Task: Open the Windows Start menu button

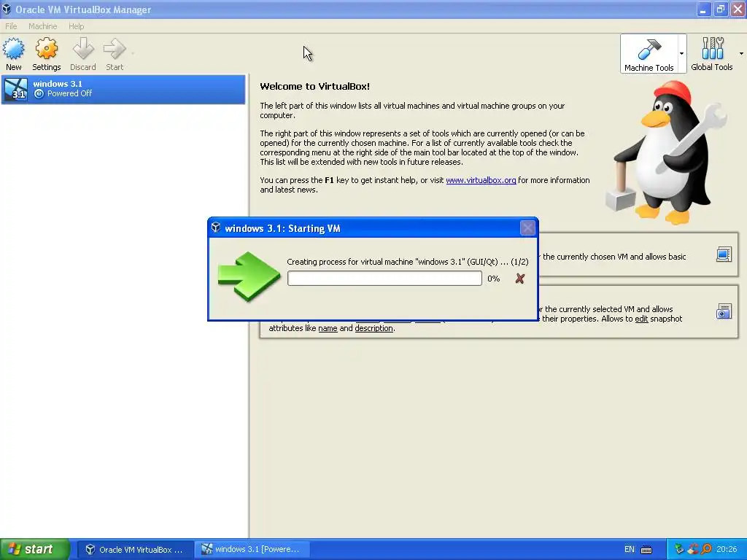Action: coord(35,549)
